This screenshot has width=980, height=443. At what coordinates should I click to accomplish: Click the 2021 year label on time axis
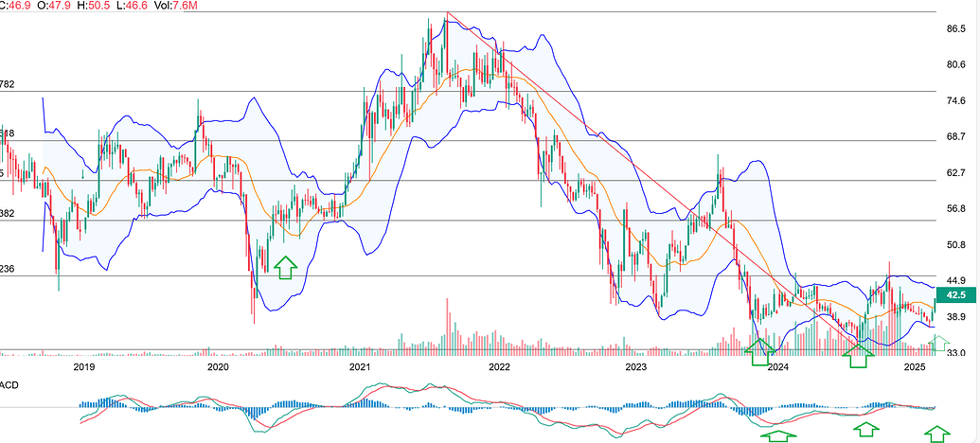tap(360, 366)
